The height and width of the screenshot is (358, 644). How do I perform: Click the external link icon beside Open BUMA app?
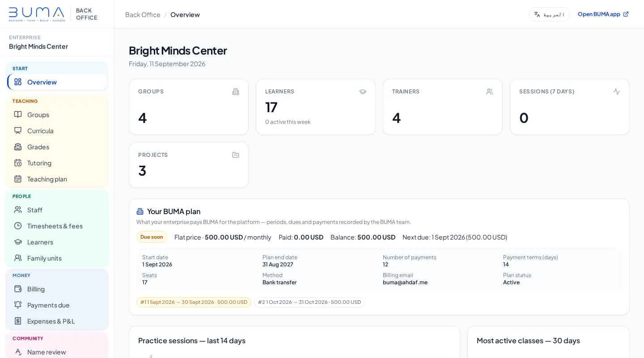[626, 14]
